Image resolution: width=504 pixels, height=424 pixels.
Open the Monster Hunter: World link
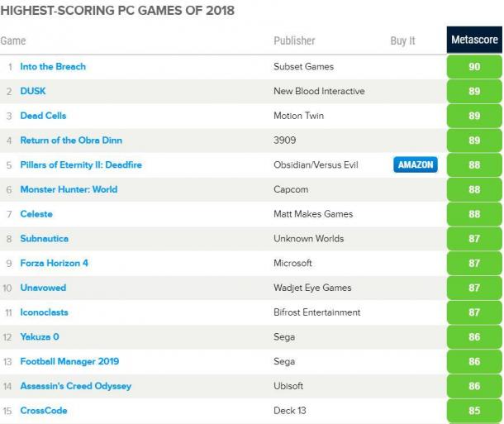[69, 189]
